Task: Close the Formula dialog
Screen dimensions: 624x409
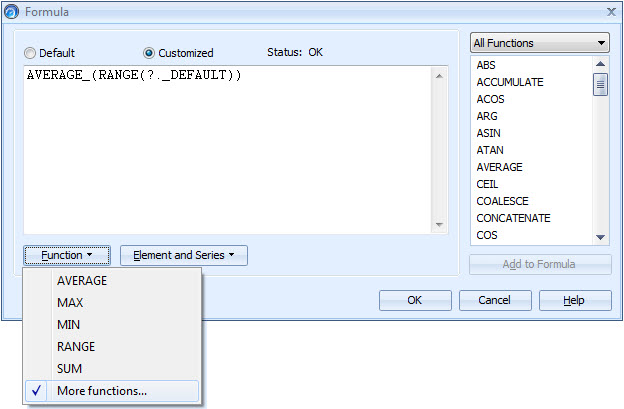Action: pyautogui.click(x=611, y=12)
